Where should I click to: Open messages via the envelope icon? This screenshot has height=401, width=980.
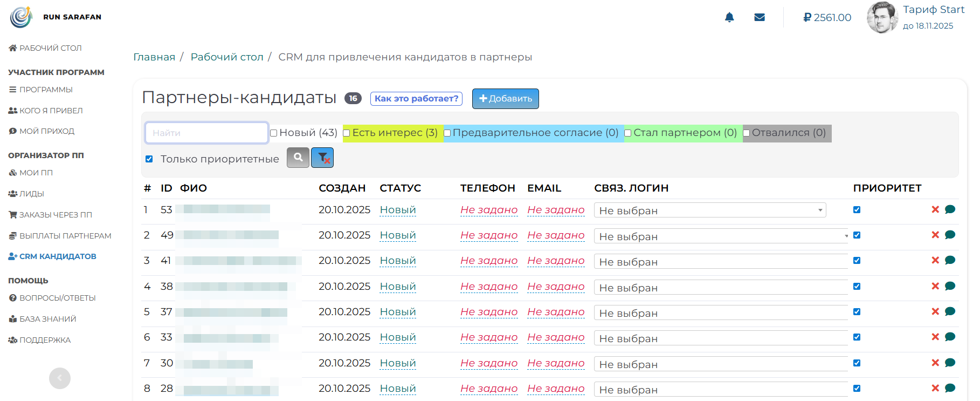pyautogui.click(x=760, y=17)
